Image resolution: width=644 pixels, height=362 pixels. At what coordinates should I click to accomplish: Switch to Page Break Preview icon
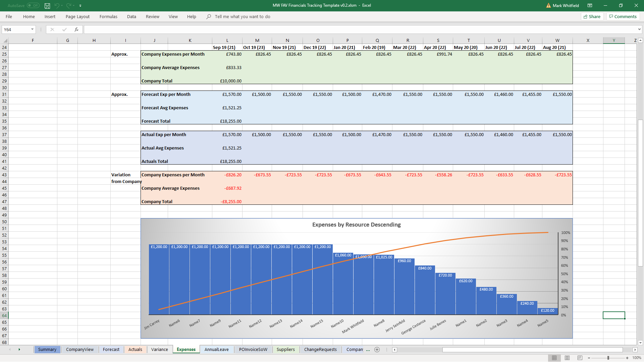coord(580,358)
